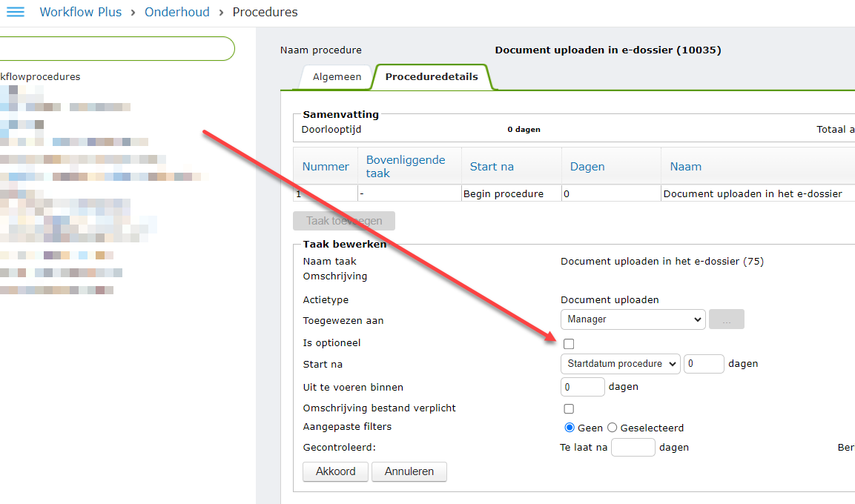Open the hamburger navigation menu
Image resolution: width=855 pixels, height=504 pixels.
[x=16, y=12]
